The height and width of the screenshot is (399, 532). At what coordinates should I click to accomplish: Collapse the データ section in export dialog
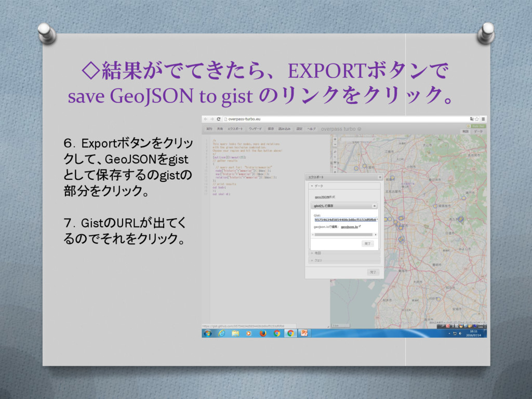pyautogui.click(x=344, y=186)
